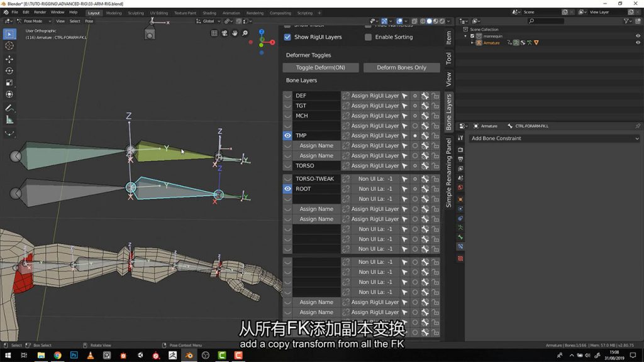This screenshot has width=644, height=362.
Task: Open the 3D viewport editor type dropdown
Action: (8, 21)
